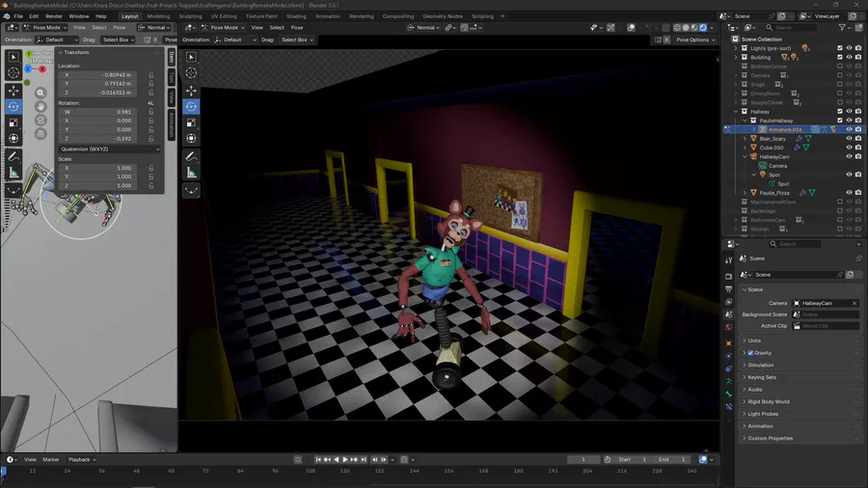
Task: Open the Edit menu
Action: coord(34,16)
